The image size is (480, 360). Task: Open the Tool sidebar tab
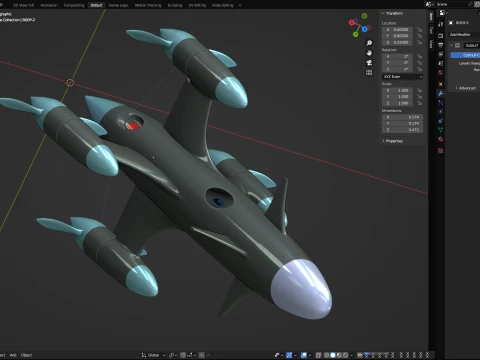click(431, 30)
